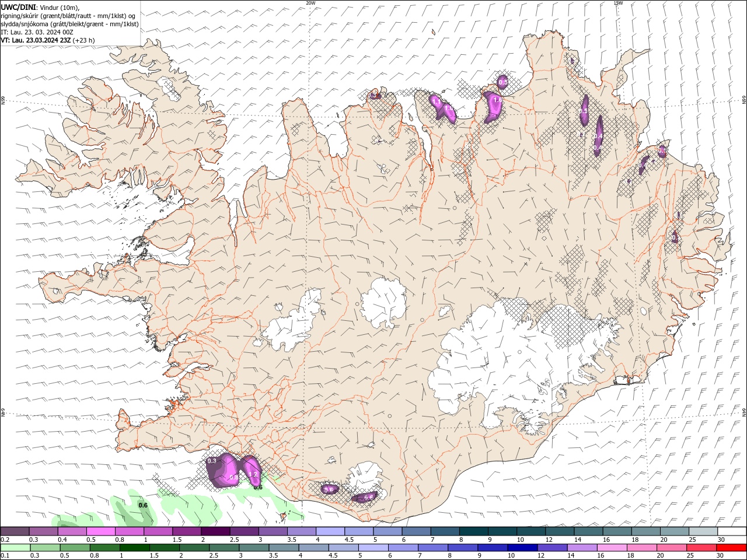The image size is (747, 560).
Task: Click the round white Hofsjökull glacier in central Iceland
Action: 383,303
